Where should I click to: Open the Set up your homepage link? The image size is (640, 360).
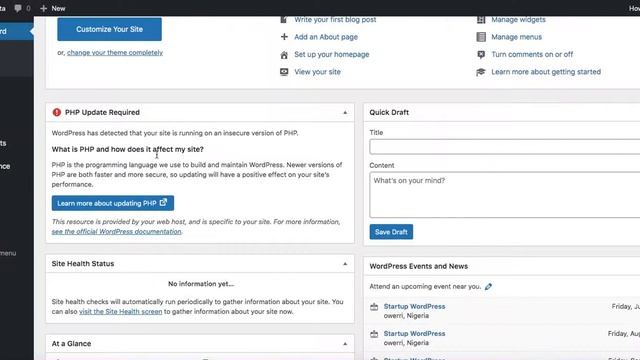coord(331,54)
